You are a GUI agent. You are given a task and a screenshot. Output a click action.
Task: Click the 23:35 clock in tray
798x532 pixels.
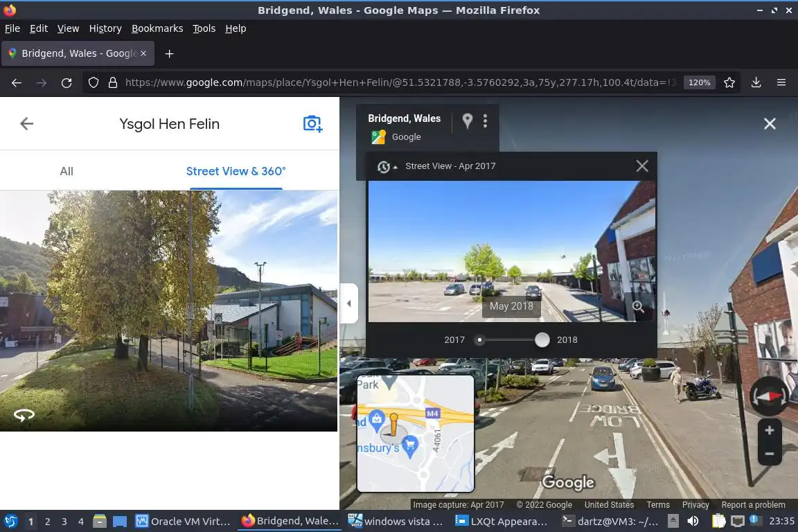781,522
